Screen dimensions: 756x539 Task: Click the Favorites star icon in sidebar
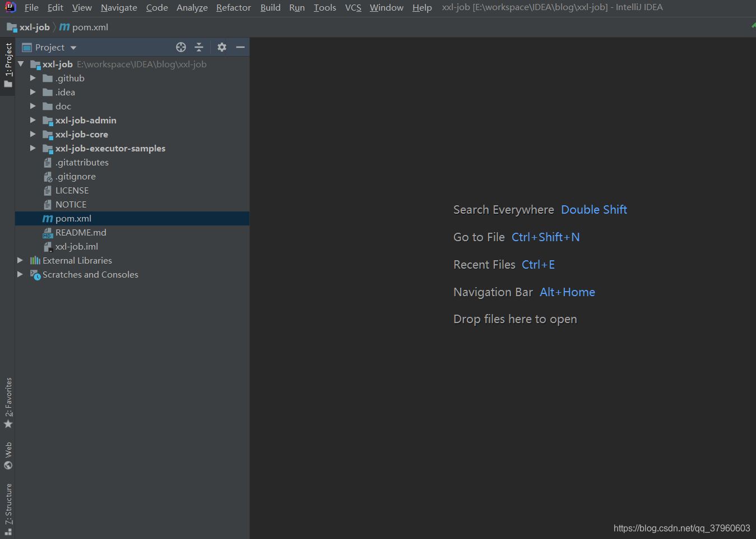click(x=8, y=424)
